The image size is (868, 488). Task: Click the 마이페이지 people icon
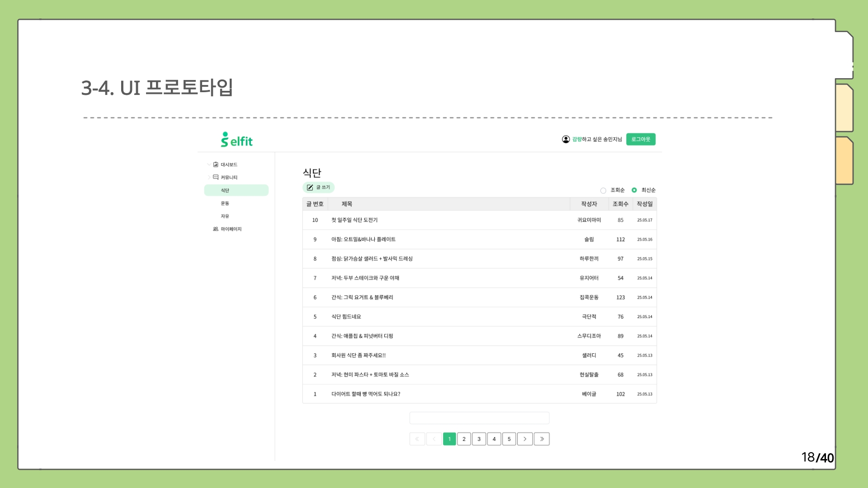point(216,229)
